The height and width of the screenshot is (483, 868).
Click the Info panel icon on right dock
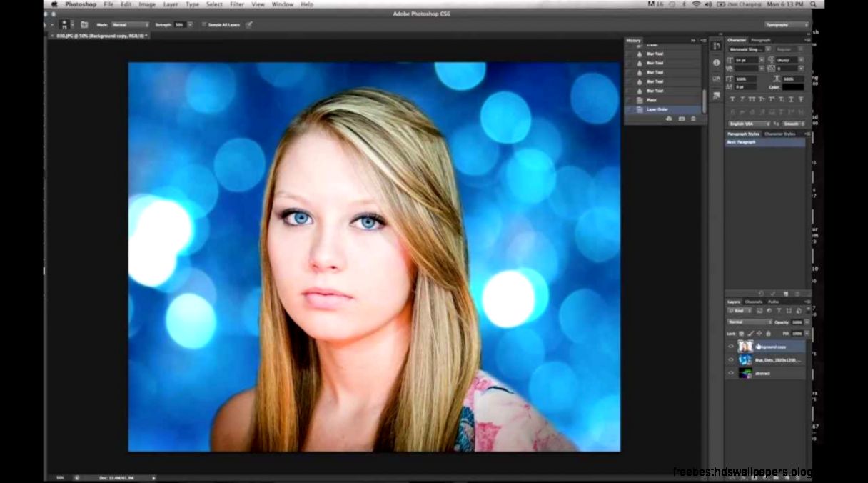[717, 62]
